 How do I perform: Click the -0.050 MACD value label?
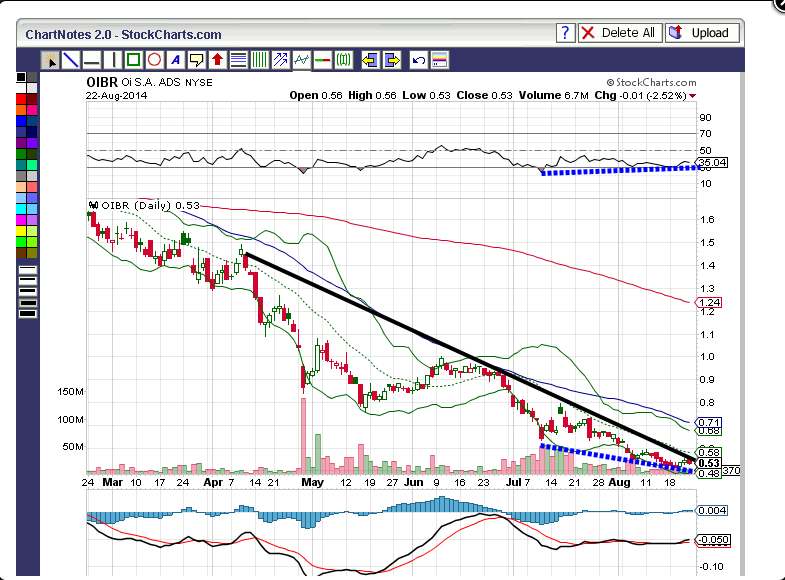(x=713, y=540)
